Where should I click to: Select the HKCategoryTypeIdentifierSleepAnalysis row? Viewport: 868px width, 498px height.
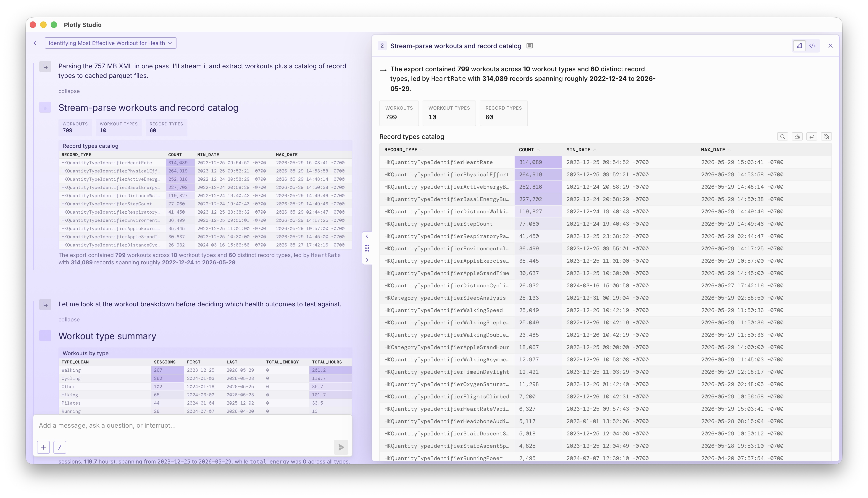605,298
